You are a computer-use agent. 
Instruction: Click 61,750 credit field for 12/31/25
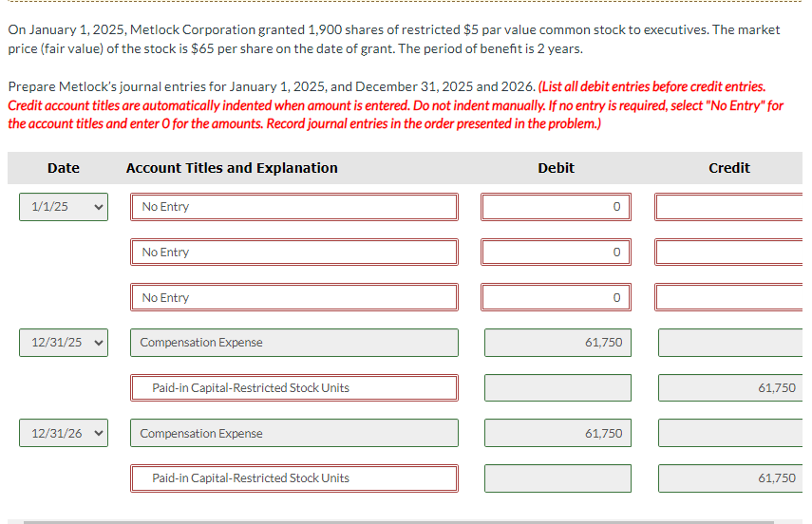(x=730, y=388)
